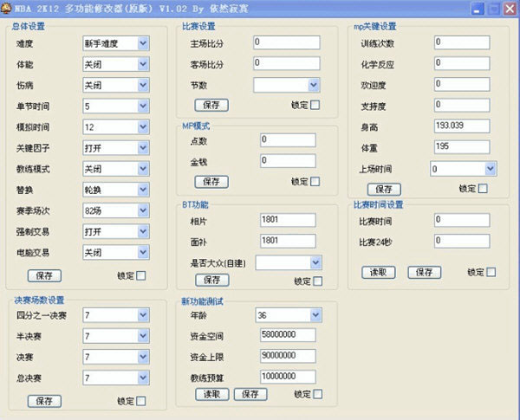Tick 锁定 checkbox in 决赛场数设置 section
Viewport: 520px width, 420px height.
coord(140,401)
